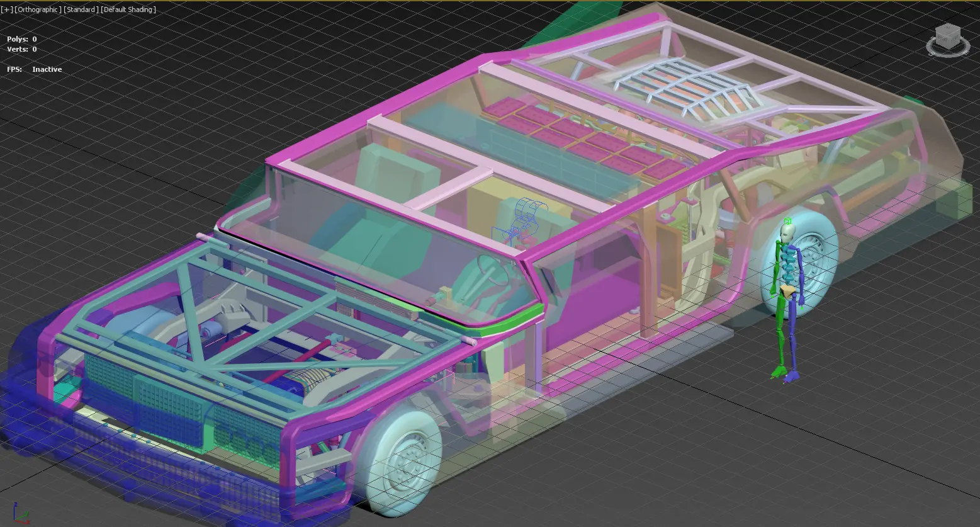This screenshot has width=980, height=527.
Task: Open the [+] general viewport menu
Action: (x=6, y=9)
